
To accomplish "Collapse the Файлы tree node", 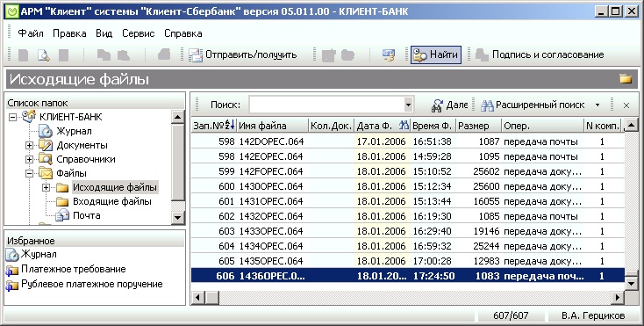I will 29,173.
